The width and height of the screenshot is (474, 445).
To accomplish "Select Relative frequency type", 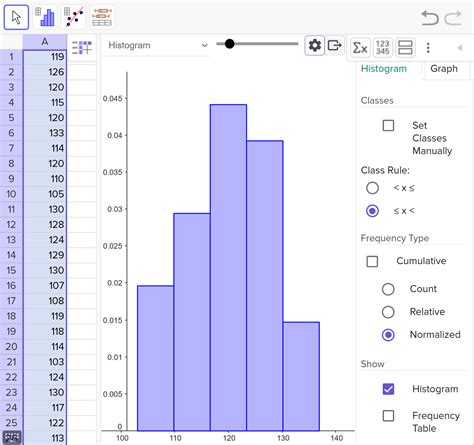I will (x=388, y=312).
